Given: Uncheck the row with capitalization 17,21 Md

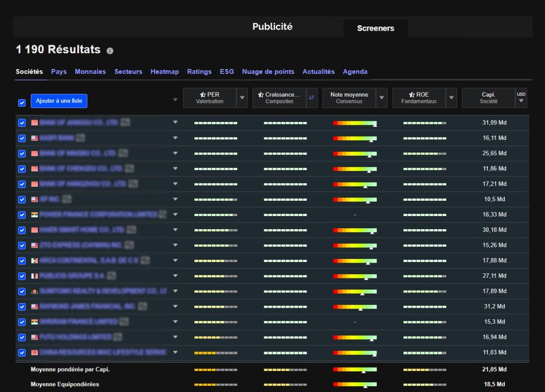Looking at the screenshot, I should (22, 184).
